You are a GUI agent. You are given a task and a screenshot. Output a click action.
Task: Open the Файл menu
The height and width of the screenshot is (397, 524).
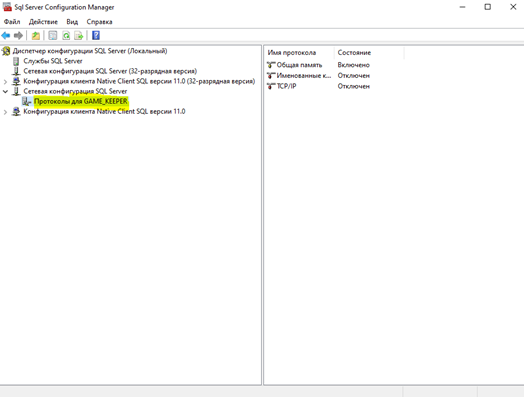(12, 22)
